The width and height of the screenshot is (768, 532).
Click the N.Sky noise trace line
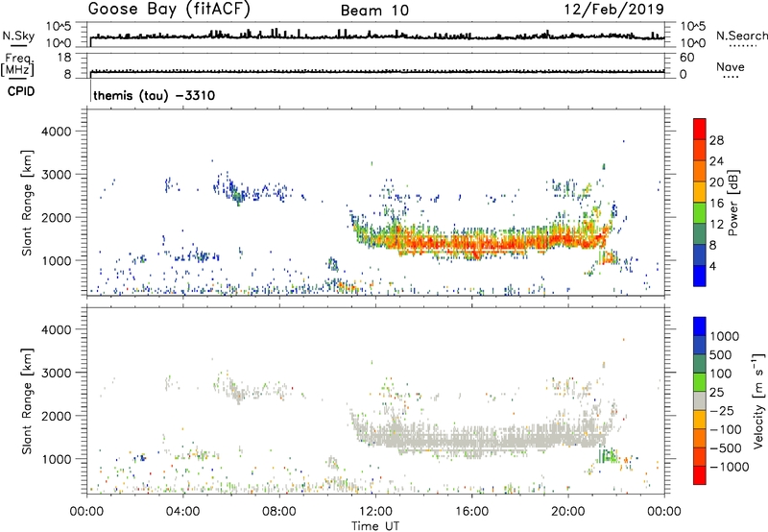point(377,36)
